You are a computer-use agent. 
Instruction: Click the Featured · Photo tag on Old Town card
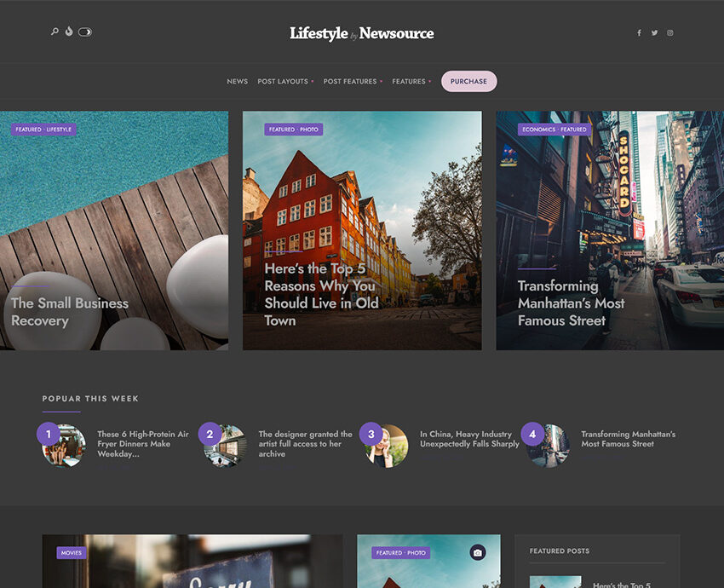[293, 130]
